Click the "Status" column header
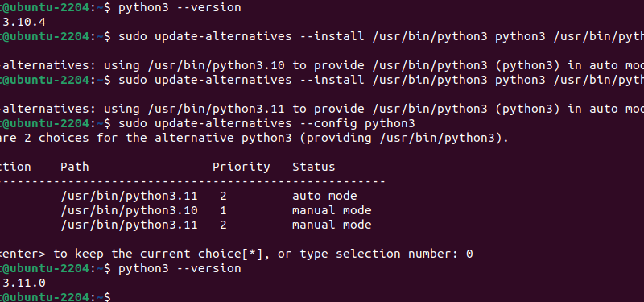644x302 pixels. click(x=314, y=167)
